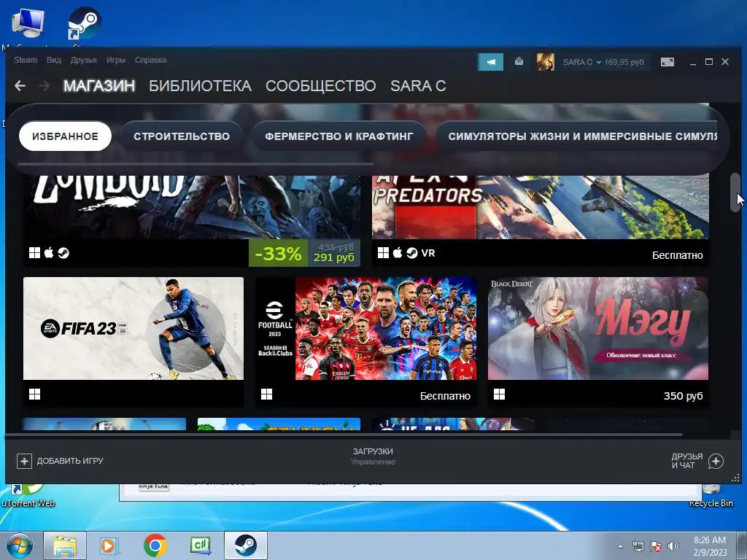The height and width of the screenshot is (560, 747).
Task: Open the C# application taskbar icon
Action: pyautogui.click(x=201, y=545)
